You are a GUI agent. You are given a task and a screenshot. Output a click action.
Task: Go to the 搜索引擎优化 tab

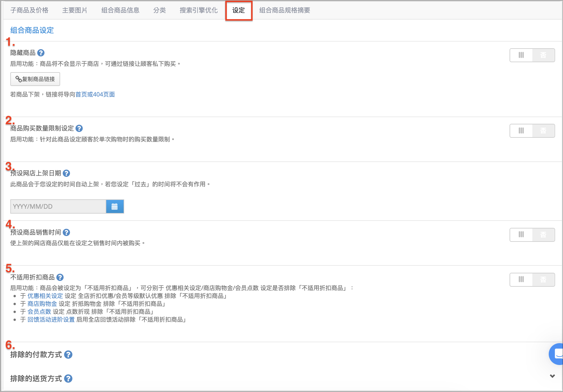(x=199, y=10)
